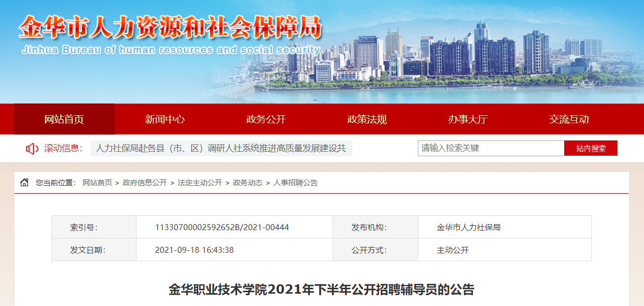Open the 新闻中心 navigation tab
Screen dimensions: 644x306
coord(165,119)
